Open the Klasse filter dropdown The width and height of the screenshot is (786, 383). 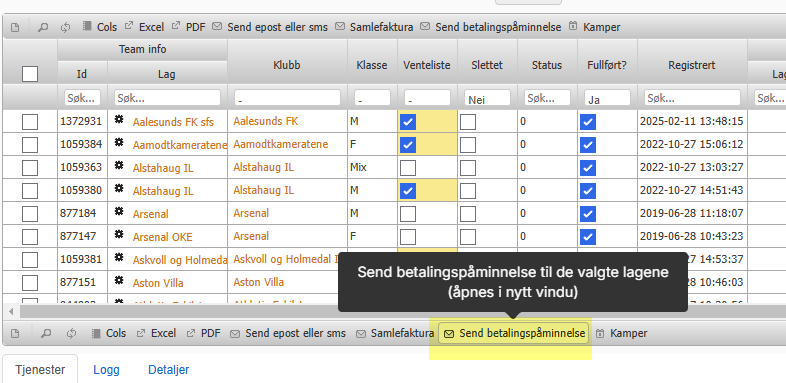click(x=372, y=98)
